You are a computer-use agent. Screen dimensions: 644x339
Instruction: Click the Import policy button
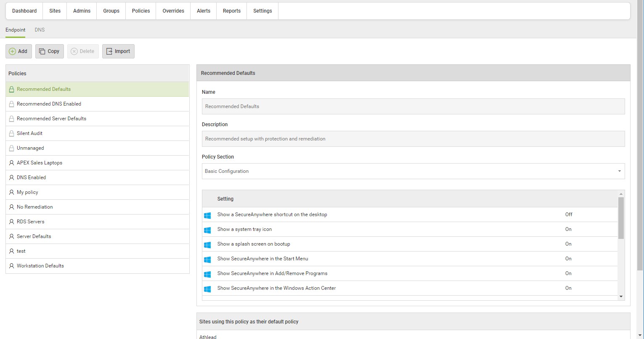(x=118, y=51)
